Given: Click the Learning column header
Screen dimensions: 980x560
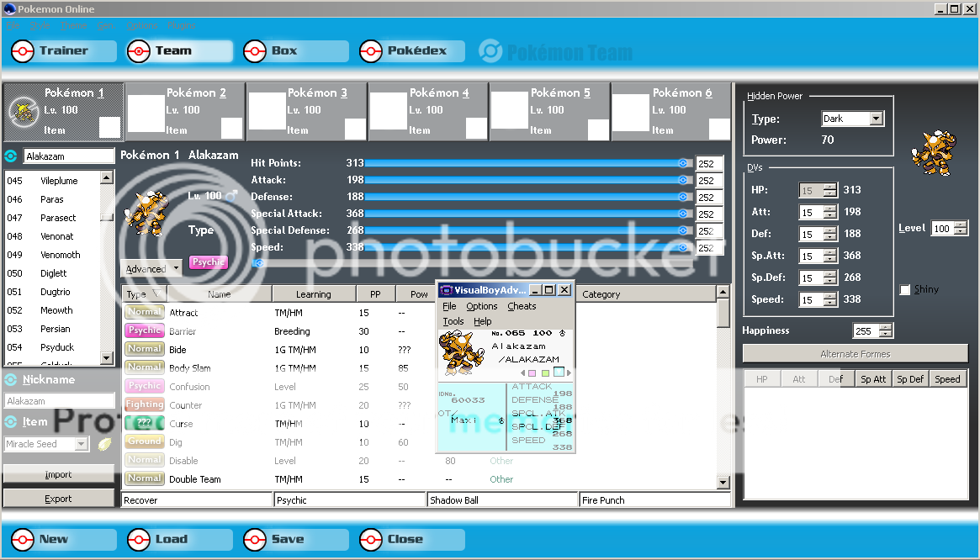Looking at the screenshot, I should 314,293.
